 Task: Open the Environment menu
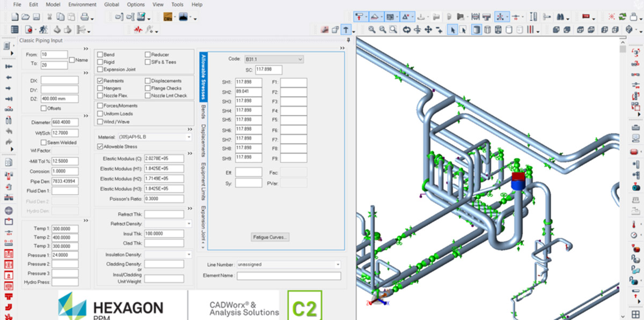click(x=82, y=4)
